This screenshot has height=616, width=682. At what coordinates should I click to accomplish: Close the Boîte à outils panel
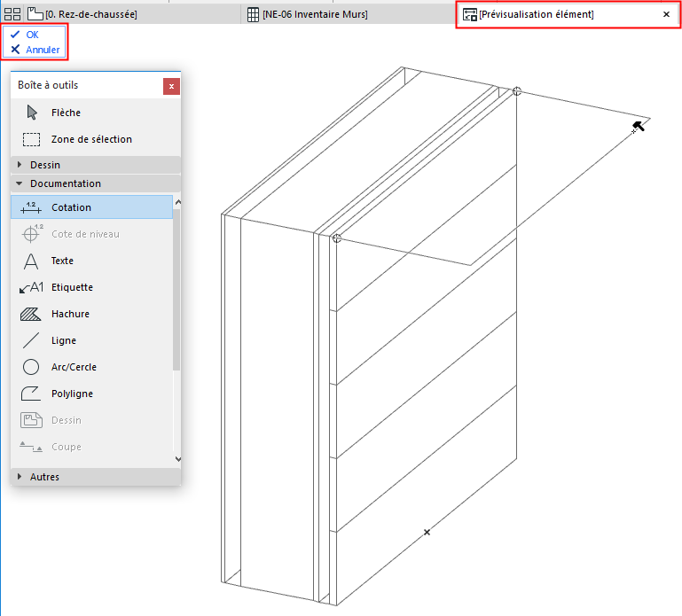171,86
